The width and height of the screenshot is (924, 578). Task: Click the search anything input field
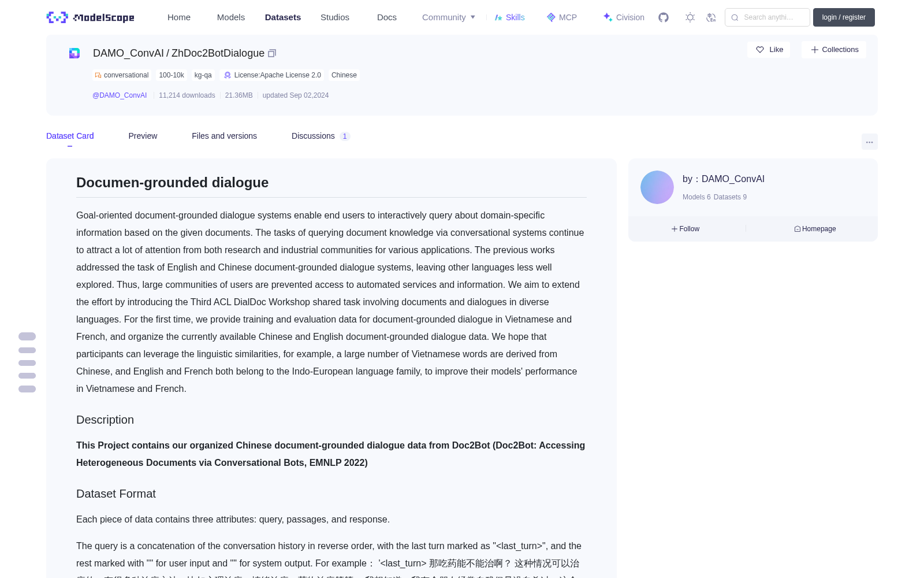coord(767,17)
